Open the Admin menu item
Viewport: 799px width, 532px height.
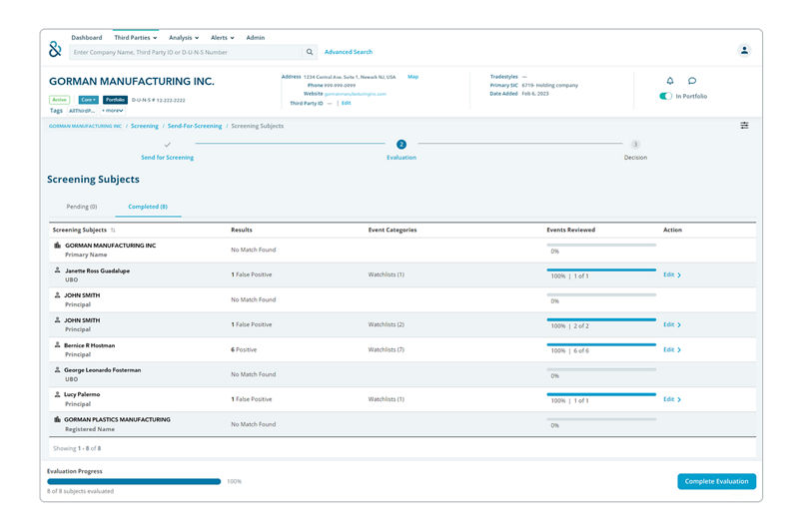pos(255,37)
